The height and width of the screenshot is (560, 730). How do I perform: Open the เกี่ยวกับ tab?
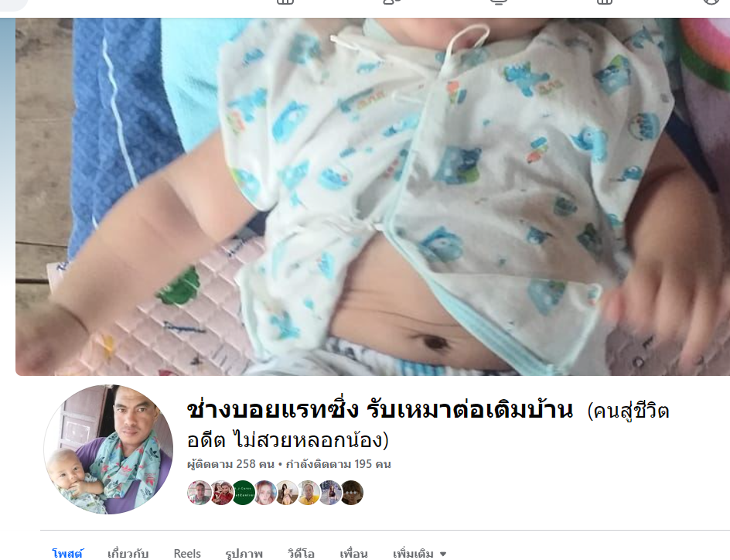tap(128, 554)
